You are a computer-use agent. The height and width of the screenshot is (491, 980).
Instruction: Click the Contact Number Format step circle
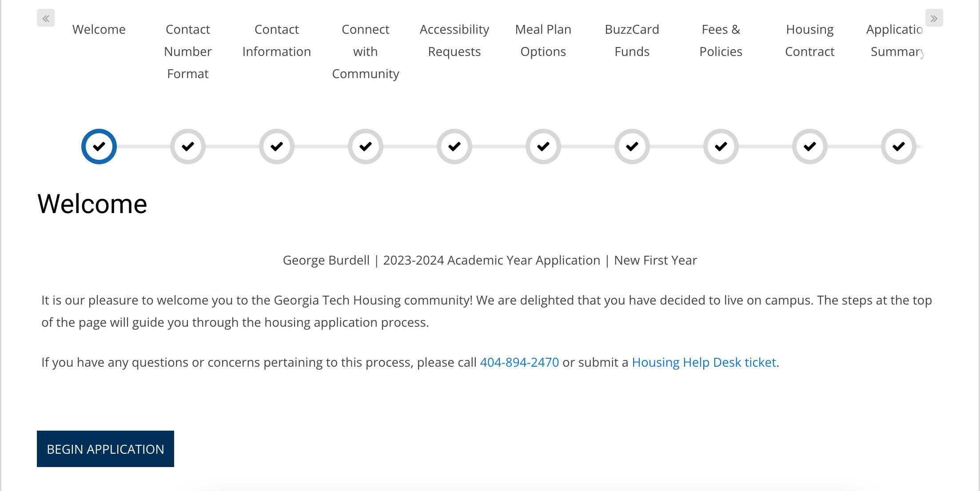[x=188, y=147]
